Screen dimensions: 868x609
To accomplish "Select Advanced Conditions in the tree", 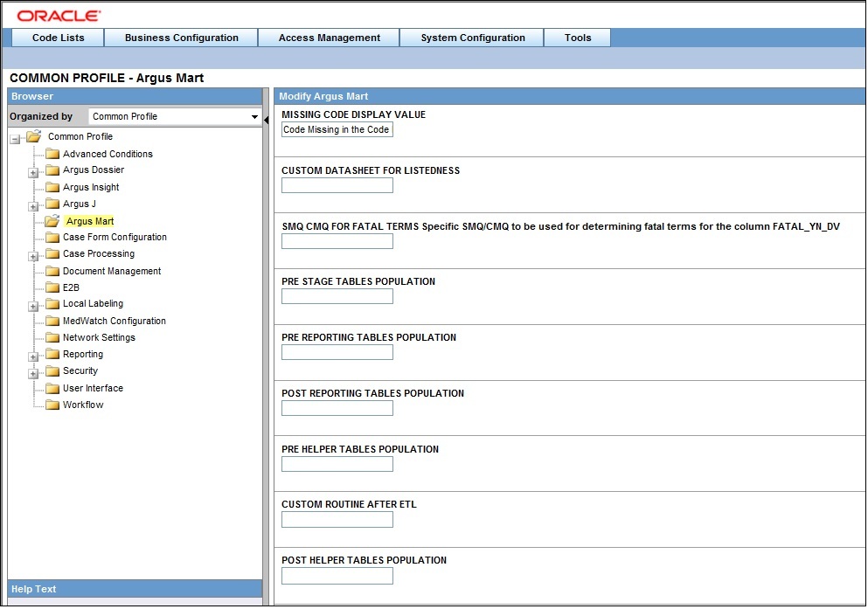I will [108, 154].
